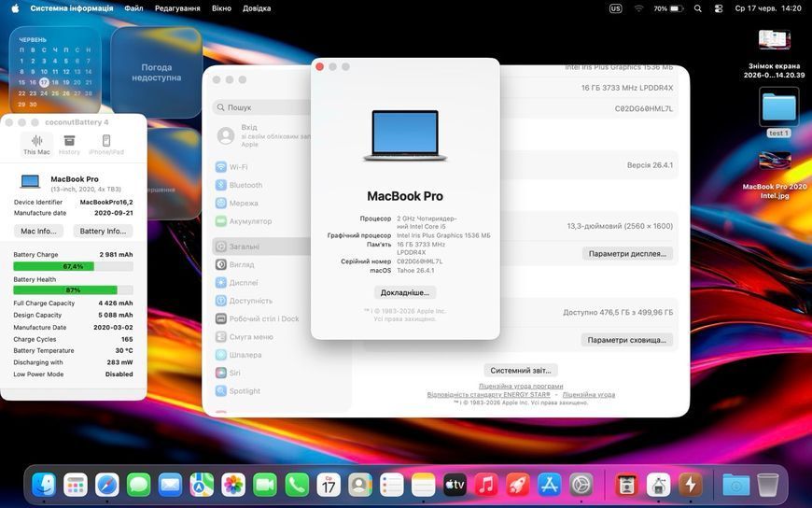Click Battery Info... button in coconutBattery
812x508 pixels.
point(103,232)
